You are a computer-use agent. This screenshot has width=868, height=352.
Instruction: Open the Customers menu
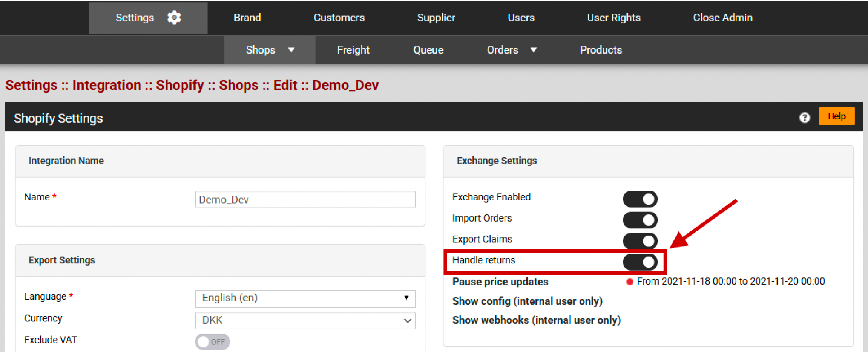339,18
